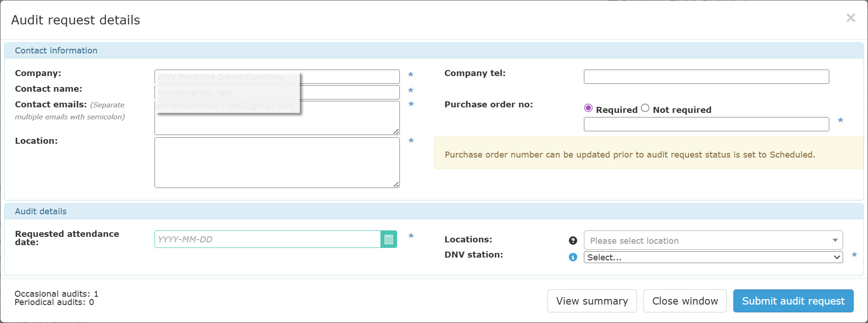Open the Please select location dropdown
This screenshot has height=323, width=868.
713,241
